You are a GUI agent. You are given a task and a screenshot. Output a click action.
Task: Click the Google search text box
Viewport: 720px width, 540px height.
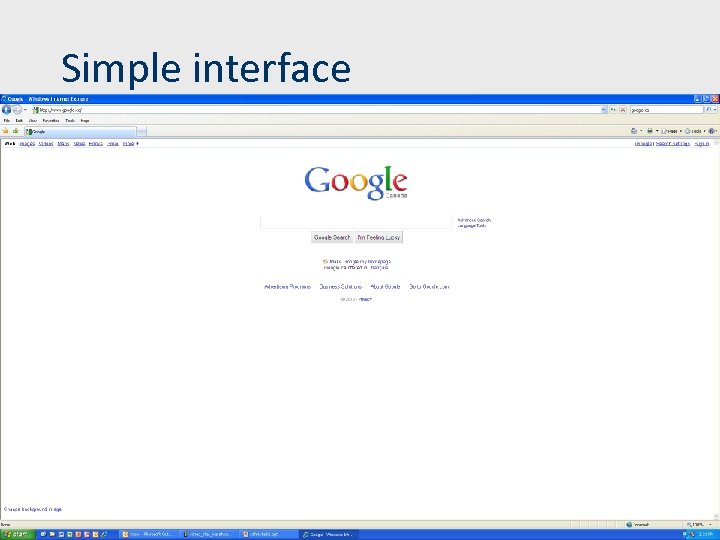pyautogui.click(x=356, y=222)
